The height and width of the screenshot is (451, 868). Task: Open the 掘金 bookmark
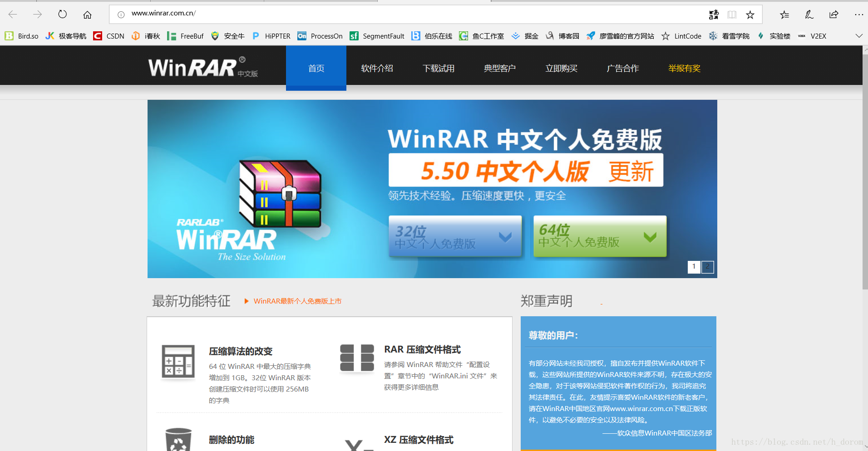pyautogui.click(x=525, y=36)
